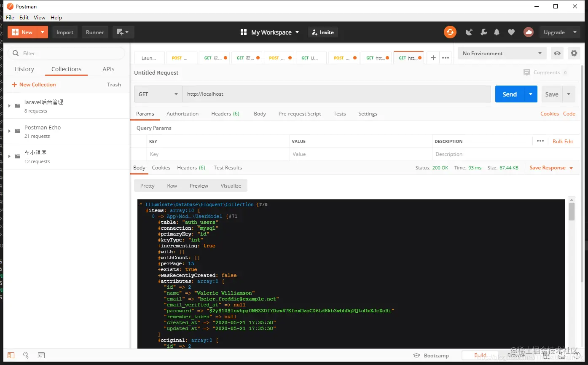Open the File menu

(10, 17)
